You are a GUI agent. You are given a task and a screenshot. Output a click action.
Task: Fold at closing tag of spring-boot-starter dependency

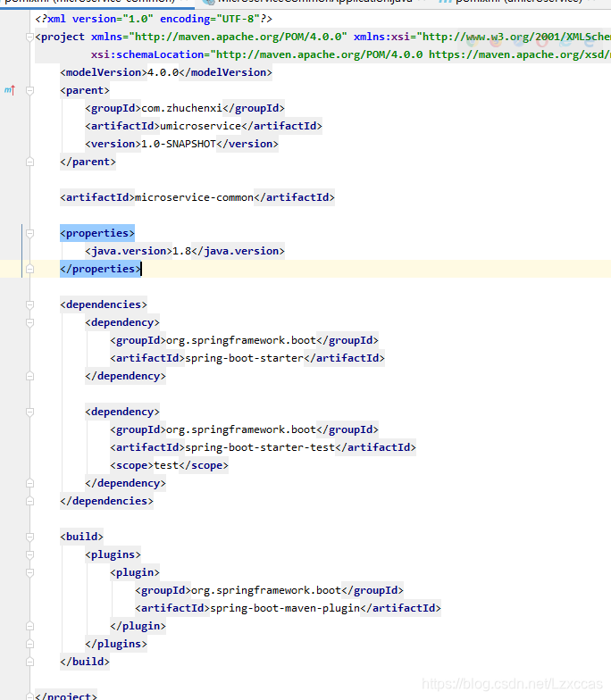click(30, 377)
